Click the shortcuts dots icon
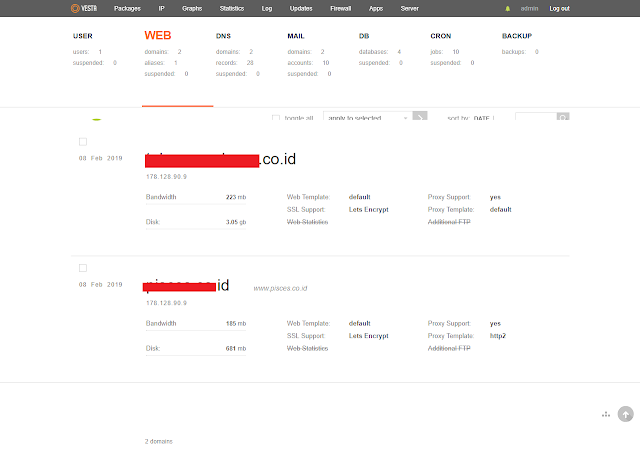This screenshot has height=460, width=640. tap(606, 414)
